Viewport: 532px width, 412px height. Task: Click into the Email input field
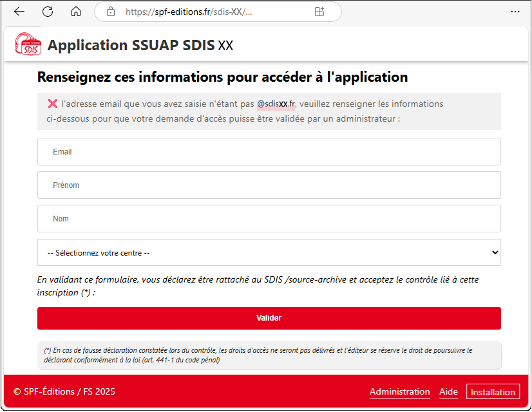point(269,152)
